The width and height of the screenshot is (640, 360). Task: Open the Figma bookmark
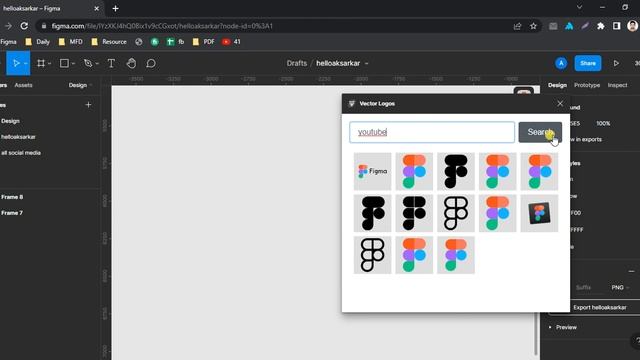tap(8, 42)
